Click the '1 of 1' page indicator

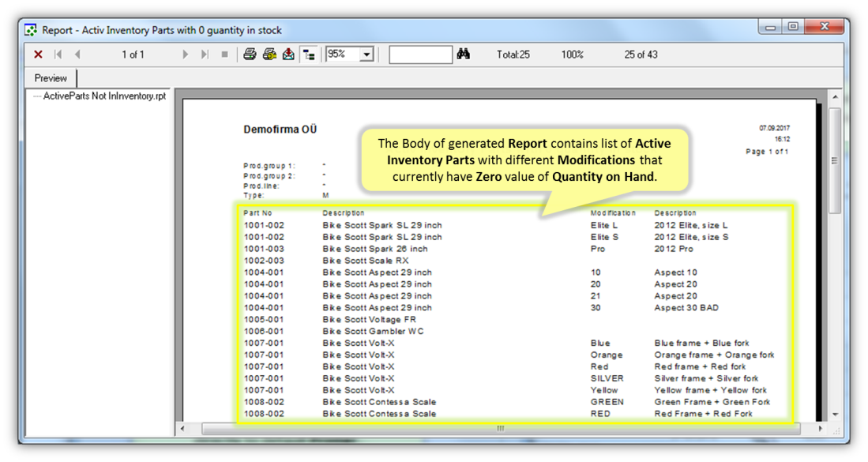point(133,54)
